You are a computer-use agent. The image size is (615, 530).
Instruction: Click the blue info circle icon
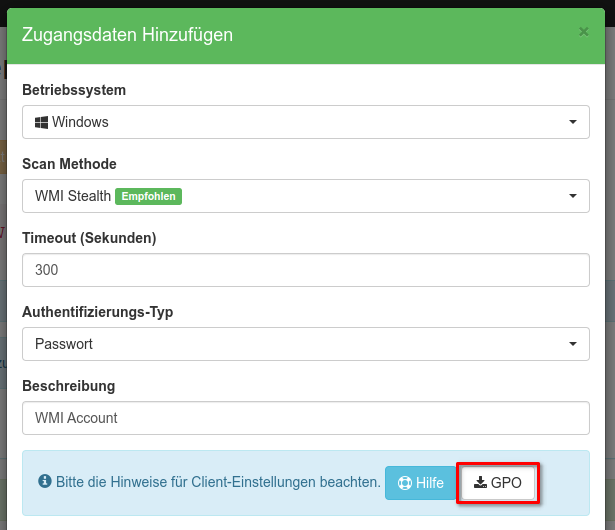[44, 482]
